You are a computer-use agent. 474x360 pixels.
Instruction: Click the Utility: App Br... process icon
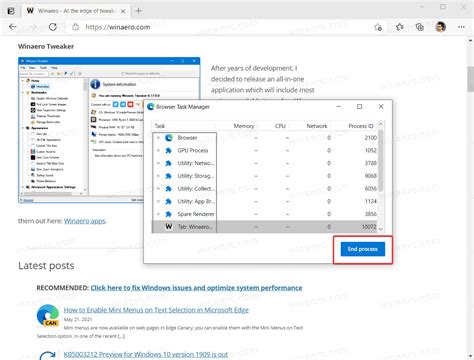click(169, 201)
